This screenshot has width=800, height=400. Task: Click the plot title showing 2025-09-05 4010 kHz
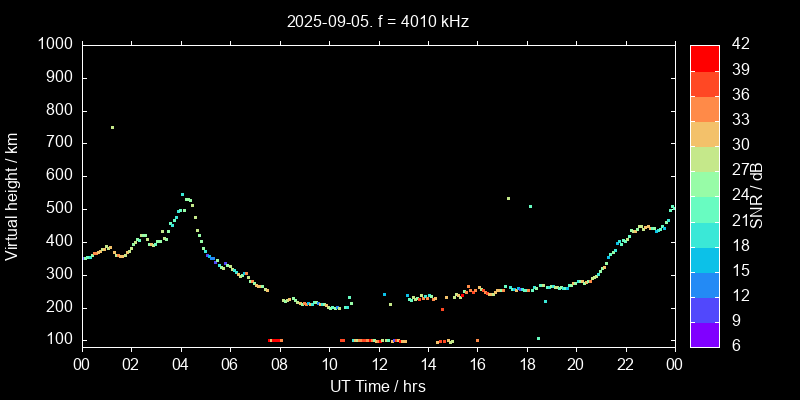[x=378, y=21]
